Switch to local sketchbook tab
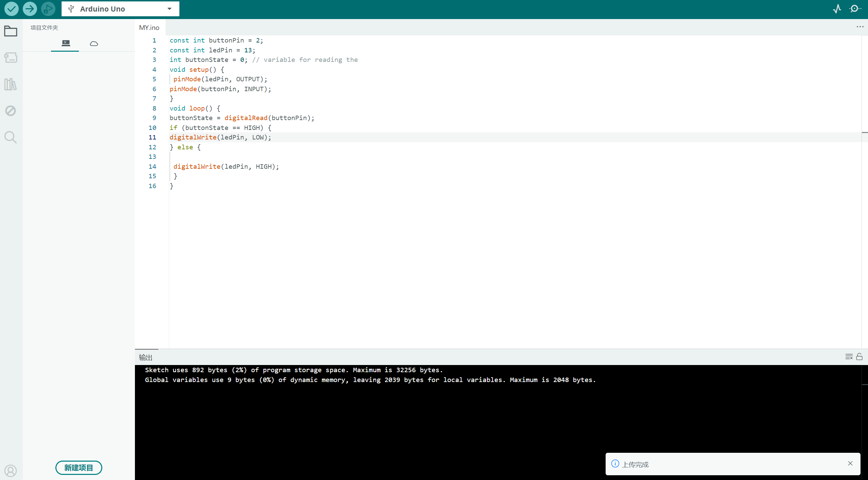Viewport: 868px width, 480px height. pyautogui.click(x=66, y=43)
